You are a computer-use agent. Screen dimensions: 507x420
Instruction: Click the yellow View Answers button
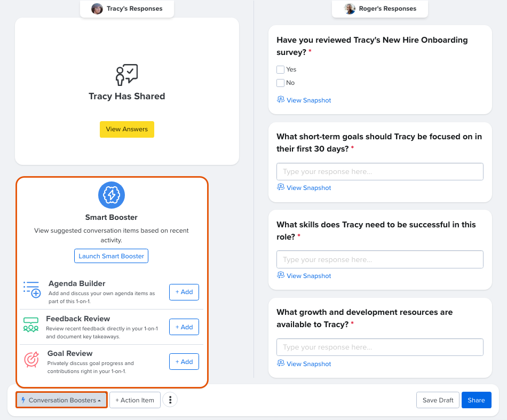point(127,129)
